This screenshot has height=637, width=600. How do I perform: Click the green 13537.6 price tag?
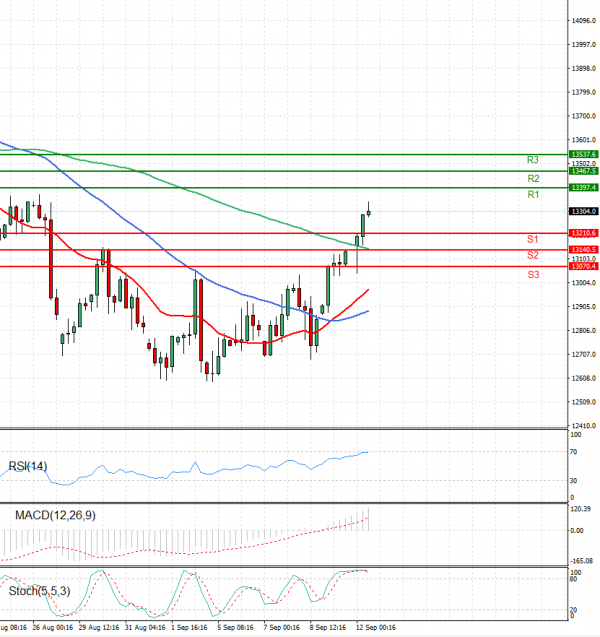tap(583, 154)
